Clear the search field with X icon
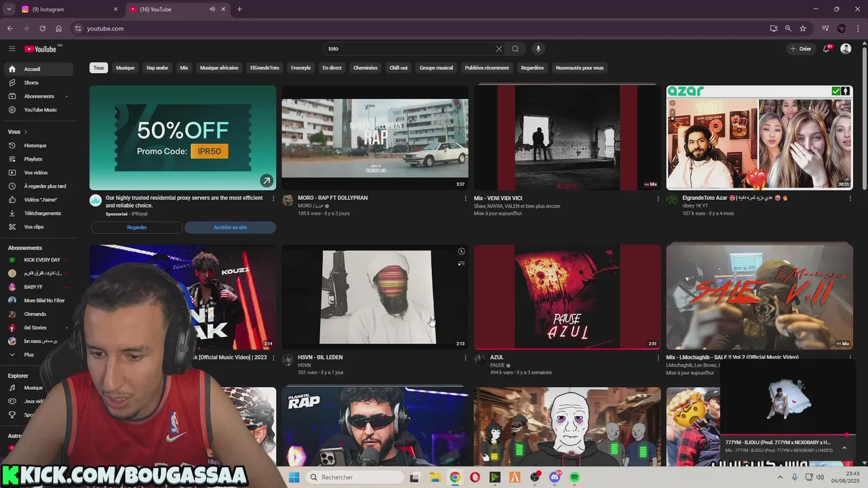Viewport: 868px width, 488px height. click(499, 49)
